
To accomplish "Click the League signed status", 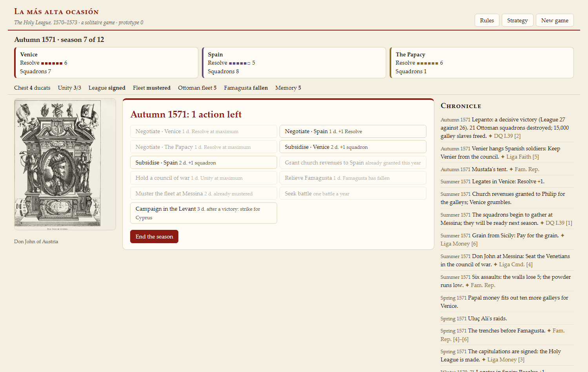I will pyautogui.click(x=107, y=88).
